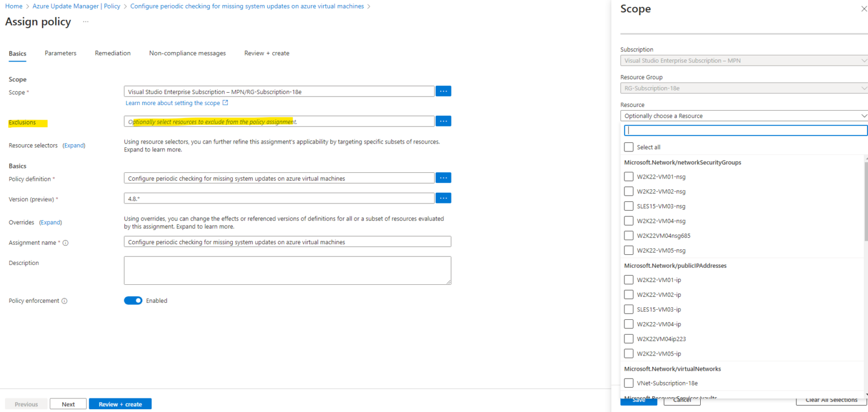Open the Version picker ellipsis button
The image size is (868, 412).
click(444, 198)
